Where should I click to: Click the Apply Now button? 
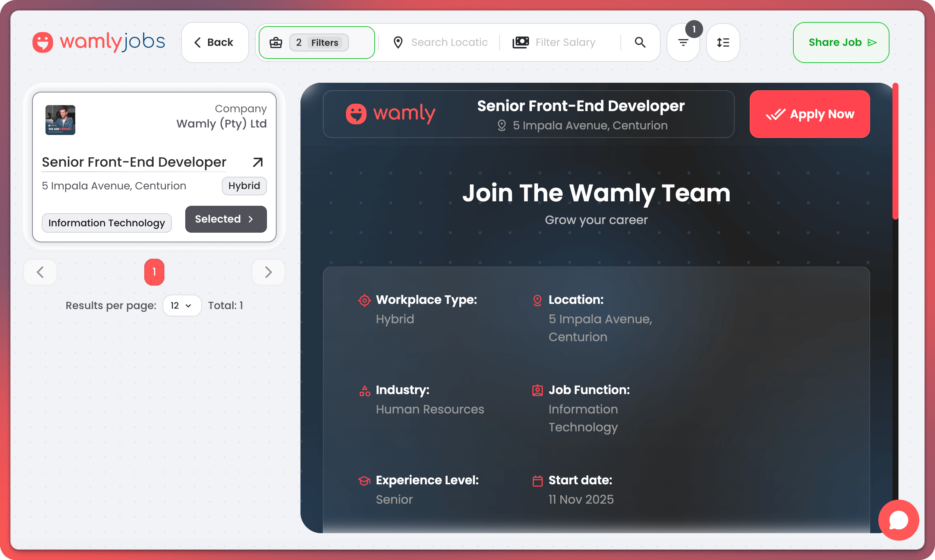[x=809, y=114]
